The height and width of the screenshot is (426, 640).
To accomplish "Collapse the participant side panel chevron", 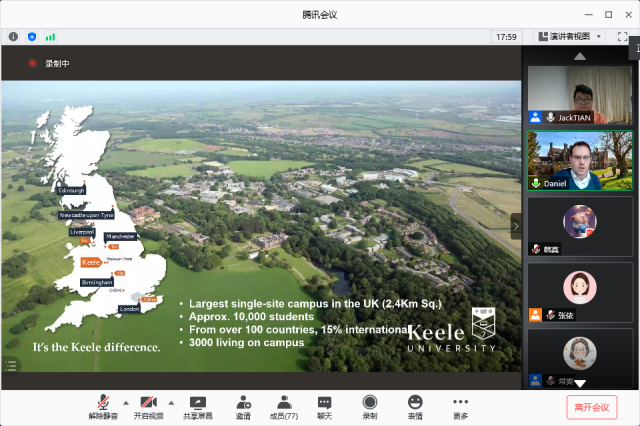I will (x=516, y=226).
